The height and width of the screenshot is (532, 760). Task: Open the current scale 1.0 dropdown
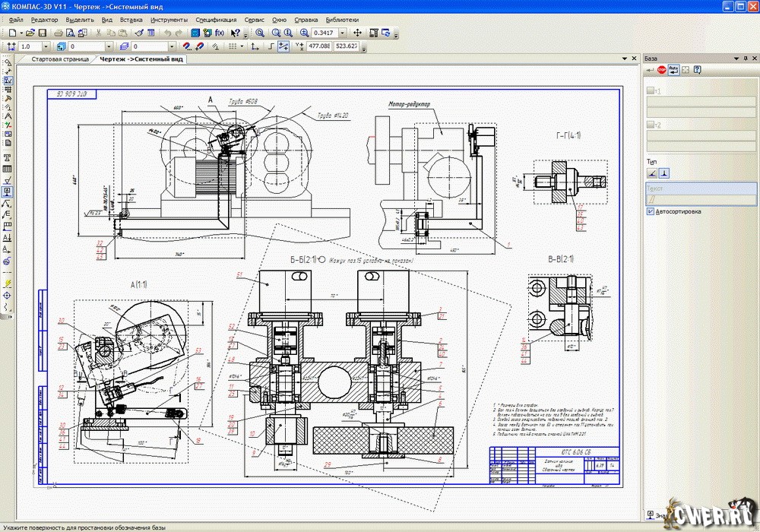47,47
